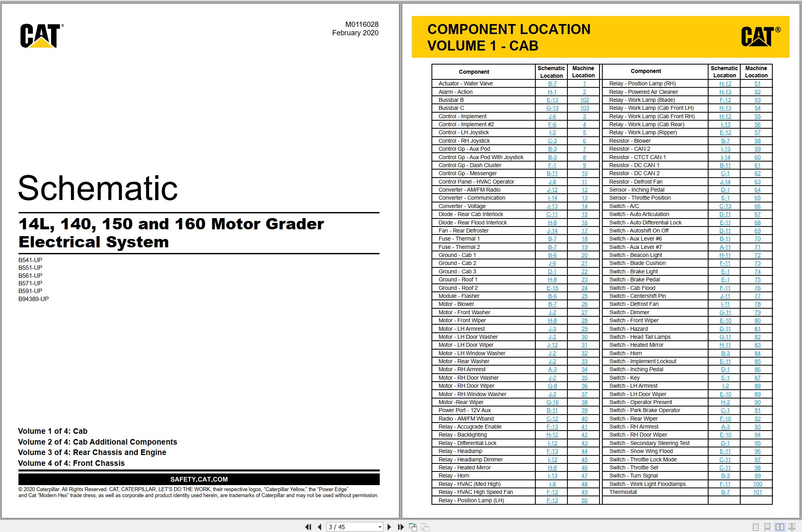Open schematic link C-12 for Radio AM/FM Wband

coord(552,419)
